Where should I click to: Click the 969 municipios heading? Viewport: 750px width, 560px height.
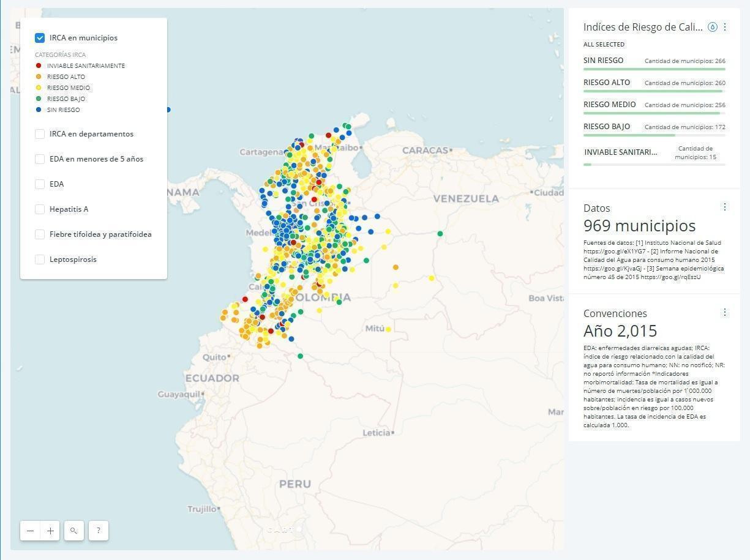639,226
